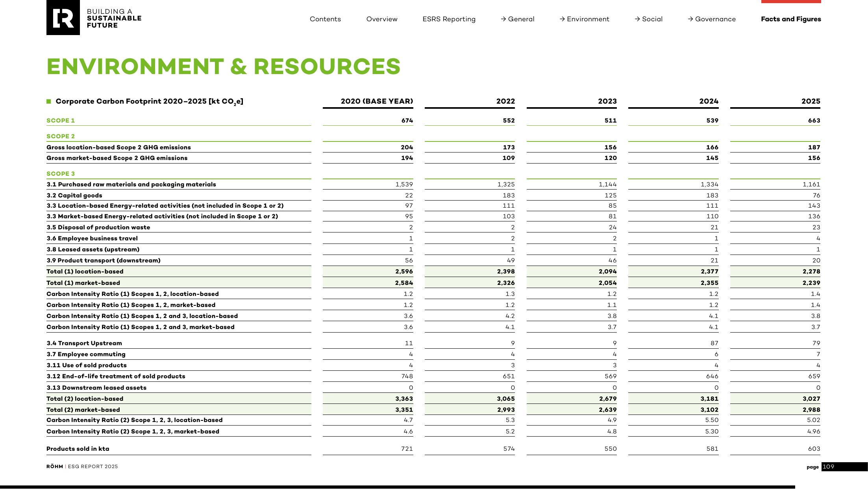Image resolution: width=868 pixels, height=489 pixels.
Task: Click 3.3 Market-based Energy-related activities label
Action: tap(162, 216)
